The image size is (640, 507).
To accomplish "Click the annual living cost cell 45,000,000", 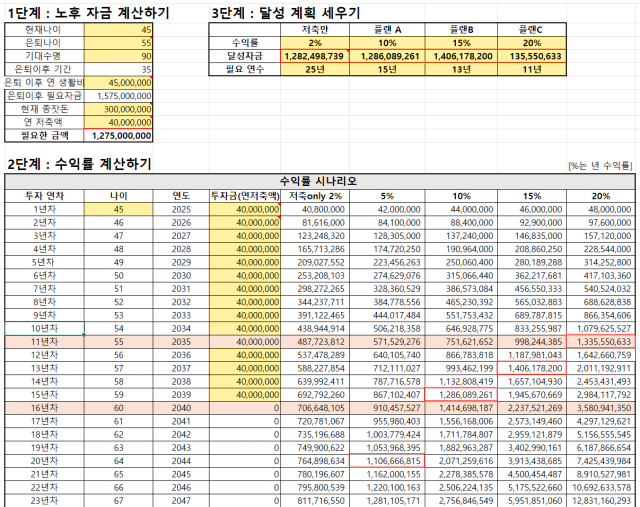I will (x=118, y=82).
